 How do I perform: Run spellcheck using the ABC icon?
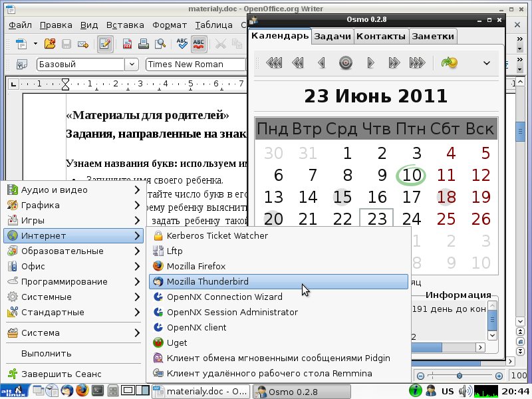[x=182, y=43]
